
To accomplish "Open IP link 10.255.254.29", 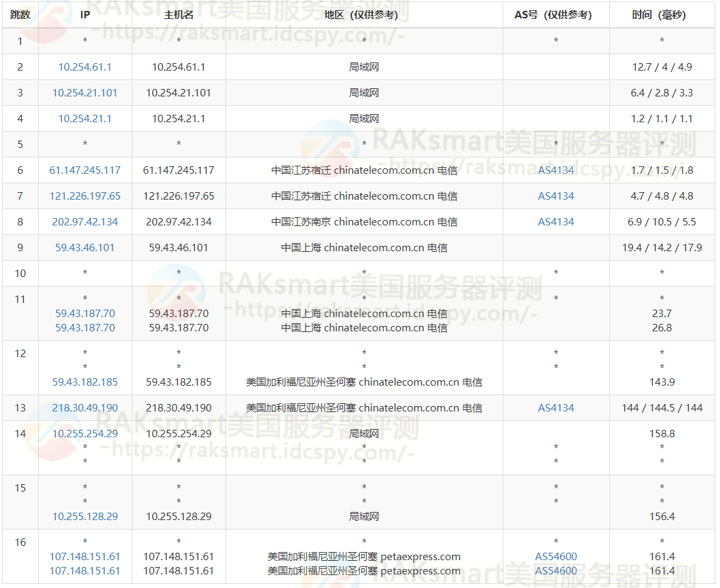I will (x=85, y=433).
